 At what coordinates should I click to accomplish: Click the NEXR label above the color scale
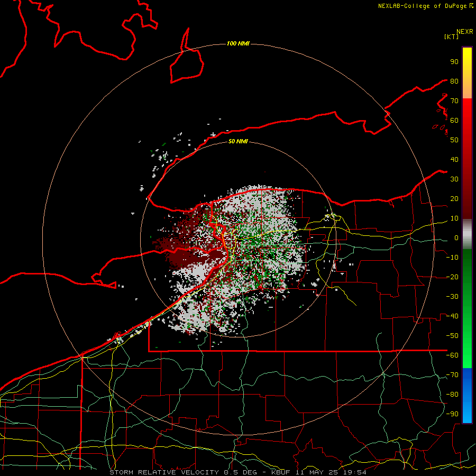tap(465, 32)
